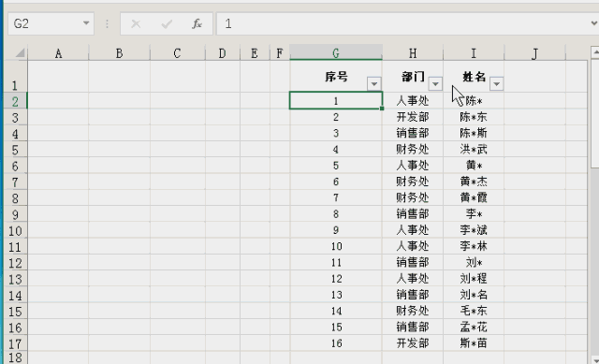599x364 pixels.
Task: Click the Enter checkmark icon in formula bar
Action: coord(167,24)
